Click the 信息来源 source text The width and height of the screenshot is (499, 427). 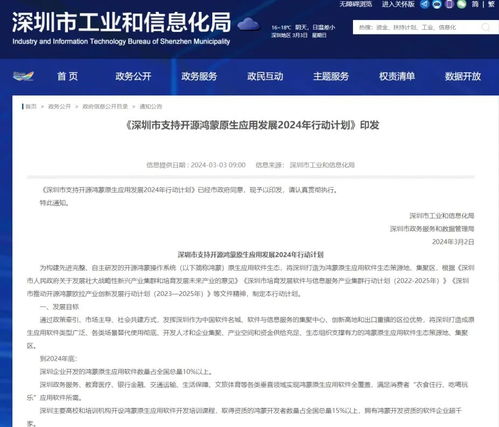click(x=305, y=165)
